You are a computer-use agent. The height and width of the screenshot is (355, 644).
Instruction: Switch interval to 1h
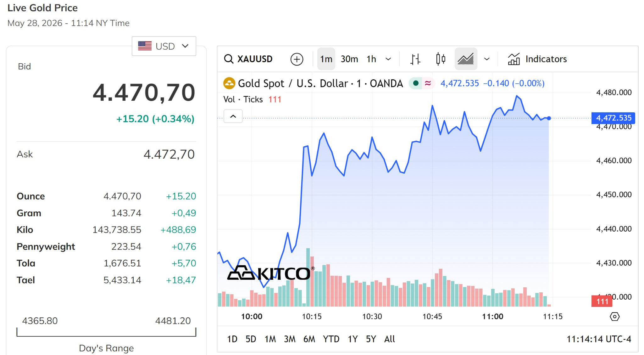(x=371, y=59)
